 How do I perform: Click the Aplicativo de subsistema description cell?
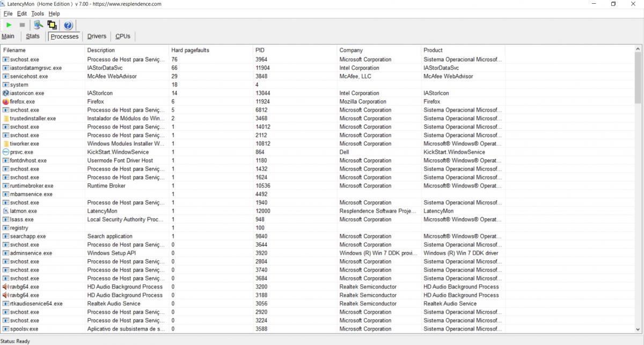click(x=126, y=329)
